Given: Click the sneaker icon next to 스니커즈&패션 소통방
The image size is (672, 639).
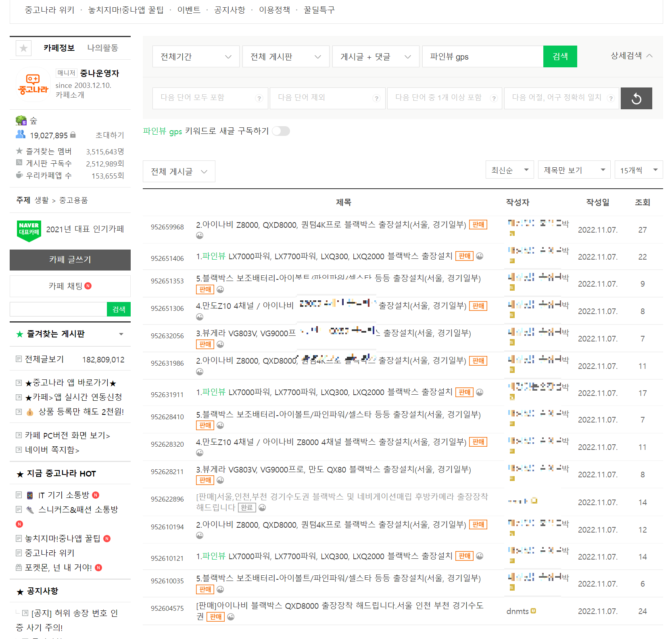Looking at the screenshot, I should pos(30,510).
